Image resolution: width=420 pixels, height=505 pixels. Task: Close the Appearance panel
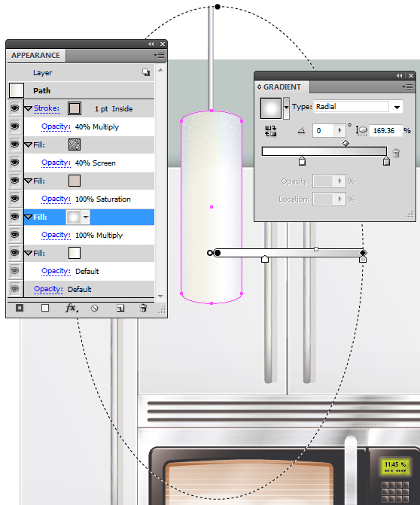[163, 44]
